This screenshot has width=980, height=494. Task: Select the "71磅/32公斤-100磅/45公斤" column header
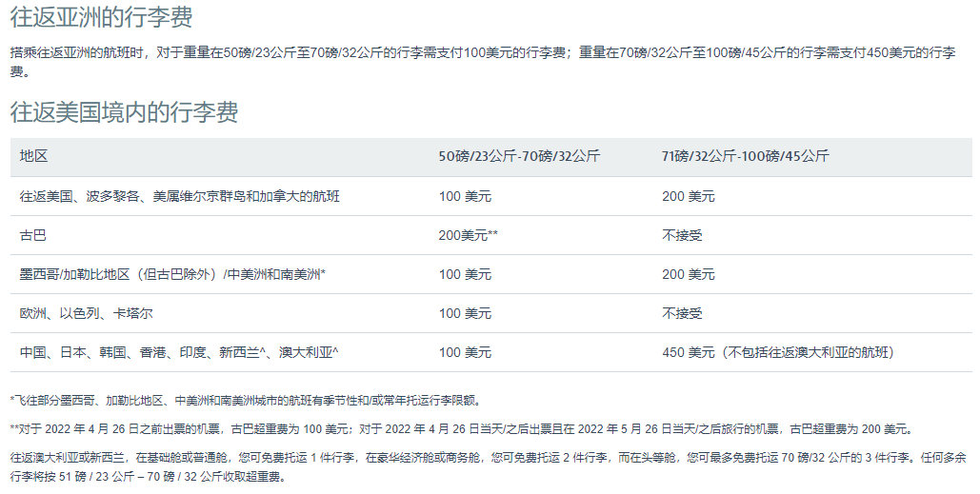point(746,157)
